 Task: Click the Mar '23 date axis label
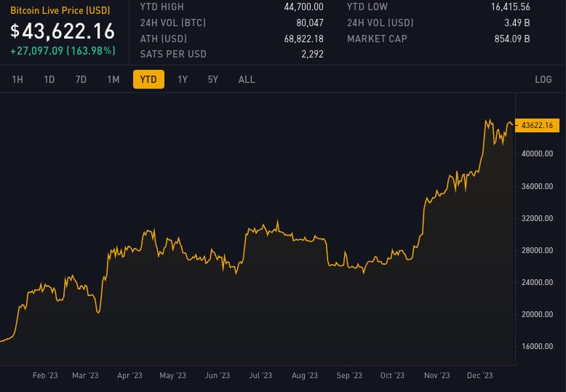click(x=85, y=375)
